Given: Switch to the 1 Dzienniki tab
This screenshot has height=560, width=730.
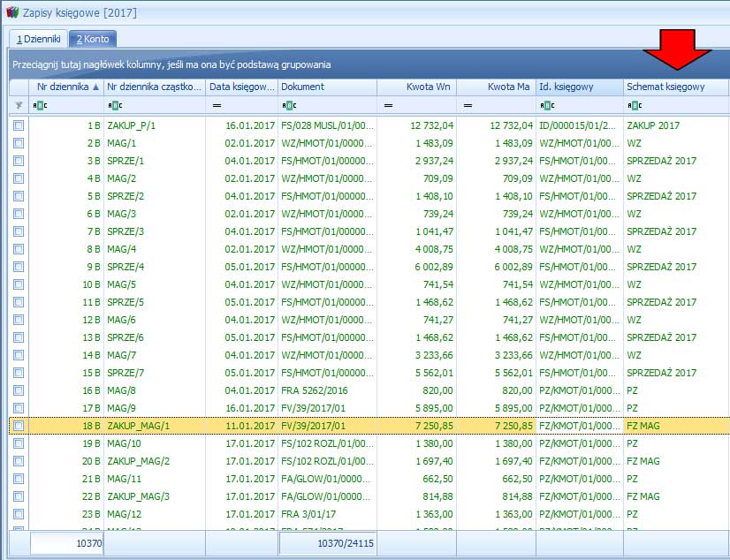Looking at the screenshot, I should pos(39,39).
